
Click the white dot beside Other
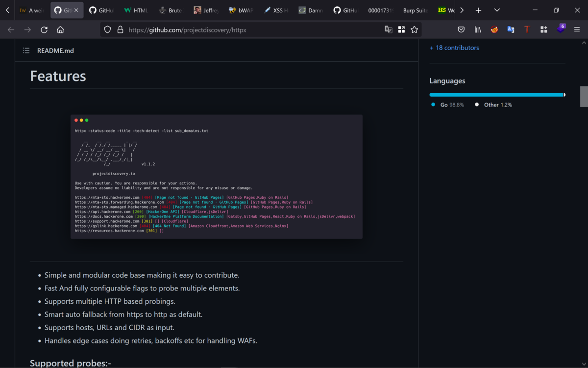coord(477,105)
